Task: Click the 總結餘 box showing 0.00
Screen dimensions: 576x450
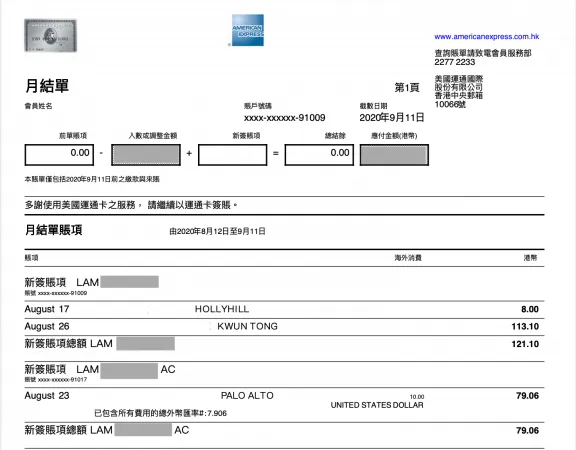Action: [319, 155]
